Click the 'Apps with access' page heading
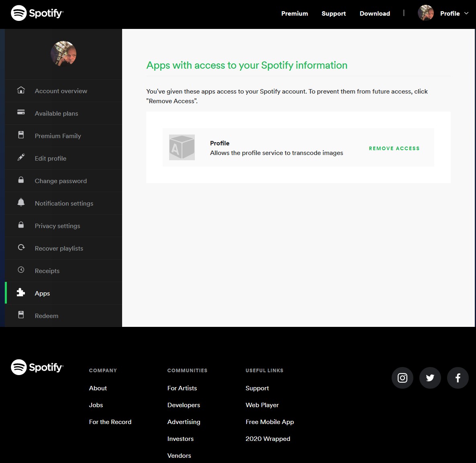The image size is (476, 463). (x=247, y=65)
